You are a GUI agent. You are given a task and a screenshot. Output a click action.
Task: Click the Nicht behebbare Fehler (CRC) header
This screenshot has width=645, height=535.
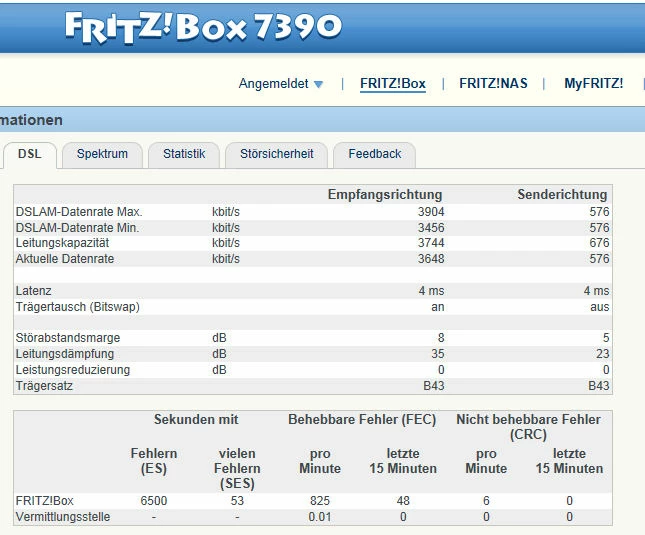[x=528, y=427]
